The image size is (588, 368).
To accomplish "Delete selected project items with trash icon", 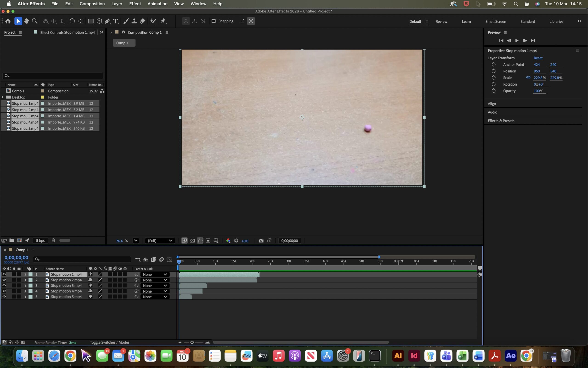I will point(53,240).
